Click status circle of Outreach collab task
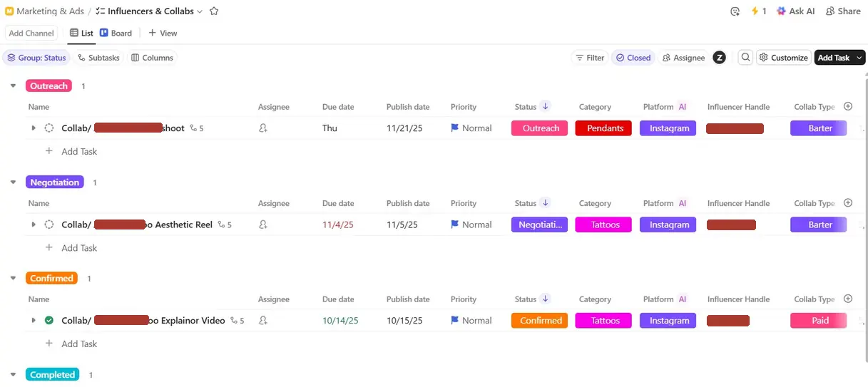868x387 pixels. pos(49,128)
